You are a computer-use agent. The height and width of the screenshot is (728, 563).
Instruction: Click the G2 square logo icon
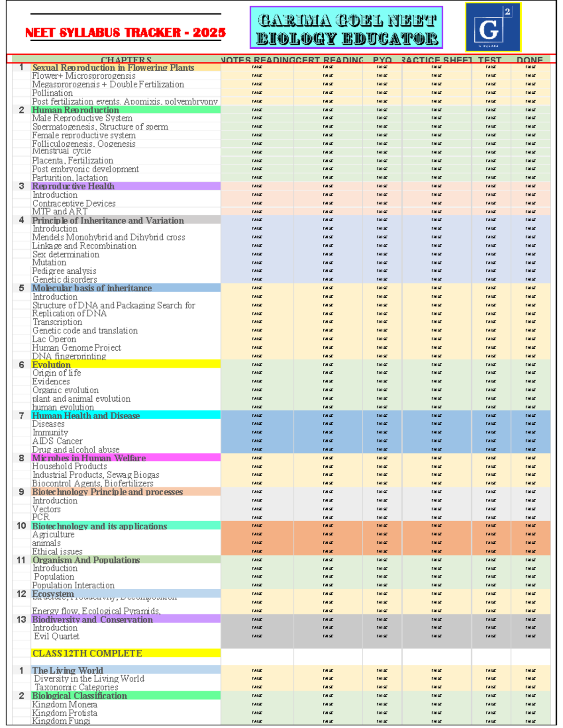493,27
